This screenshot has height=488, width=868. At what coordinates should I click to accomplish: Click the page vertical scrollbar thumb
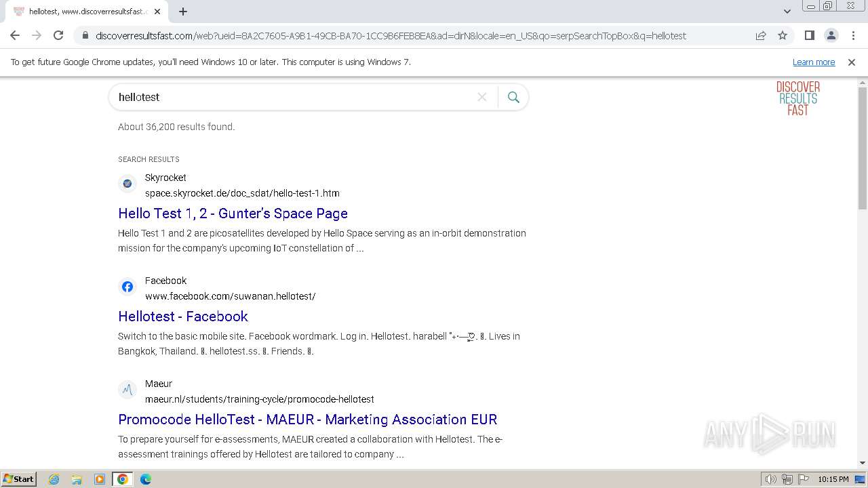863,148
